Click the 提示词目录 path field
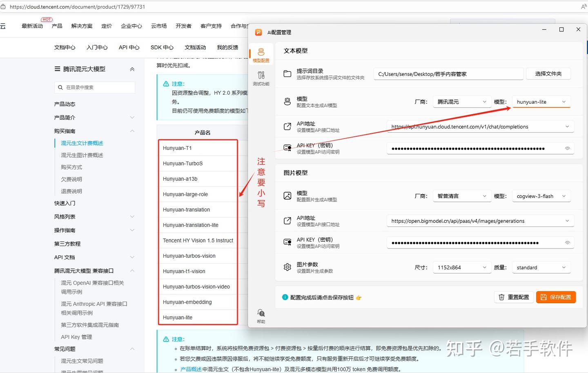588x373 pixels. tap(448, 74)
